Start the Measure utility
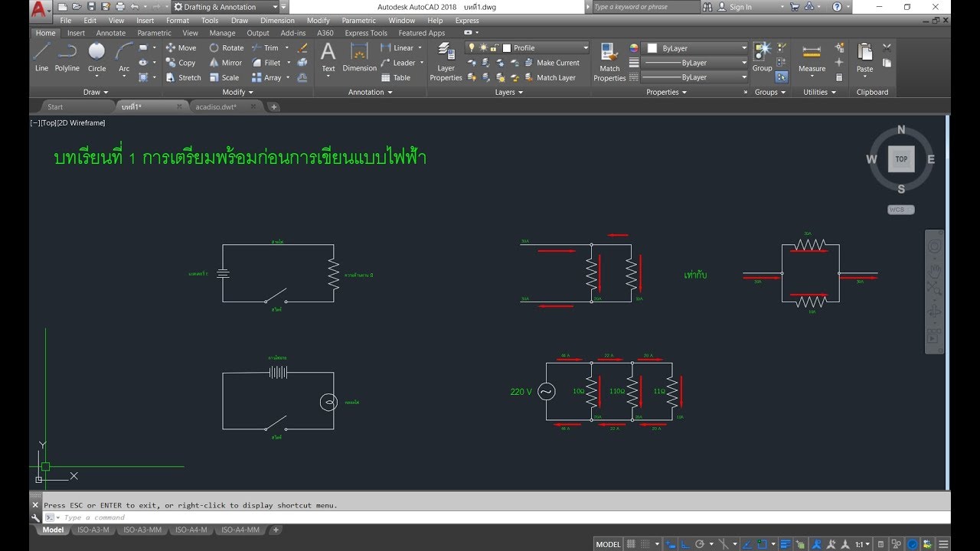The width and height of the screenshot is (980, 551). pos(812,57)
